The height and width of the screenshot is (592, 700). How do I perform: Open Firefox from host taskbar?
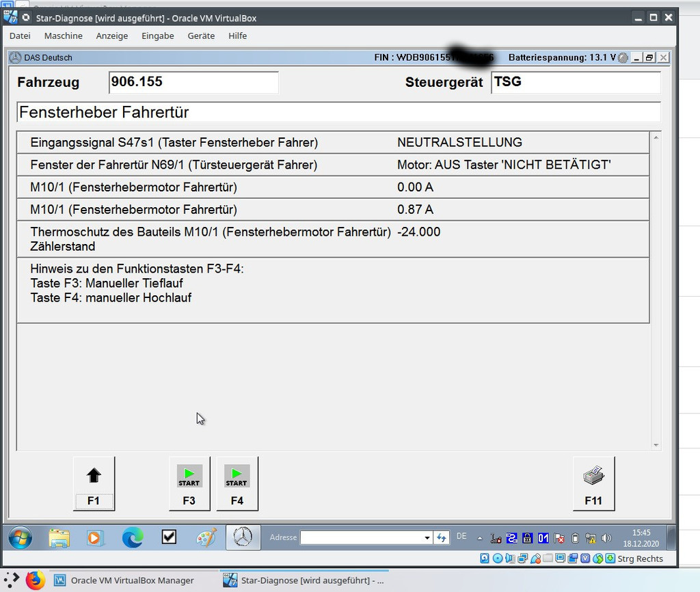(x=36, y=580)
